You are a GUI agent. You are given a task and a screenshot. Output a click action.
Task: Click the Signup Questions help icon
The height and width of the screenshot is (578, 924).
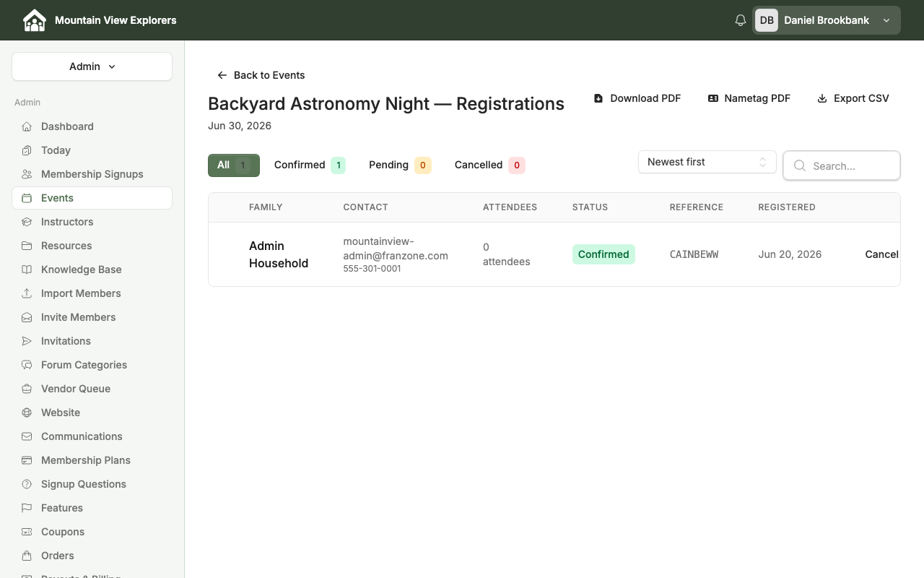coord(27,484)
